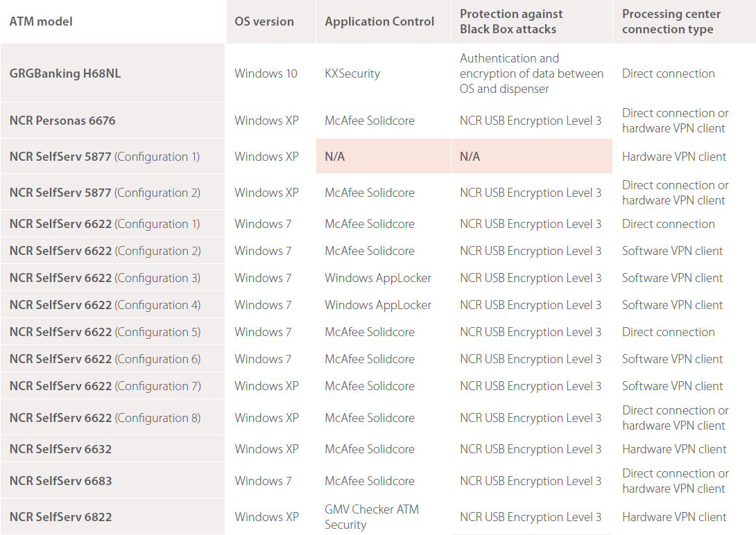
Task: Select NCR SelfServ 5877 Configuration 2 label
Action: click(105, 193)
